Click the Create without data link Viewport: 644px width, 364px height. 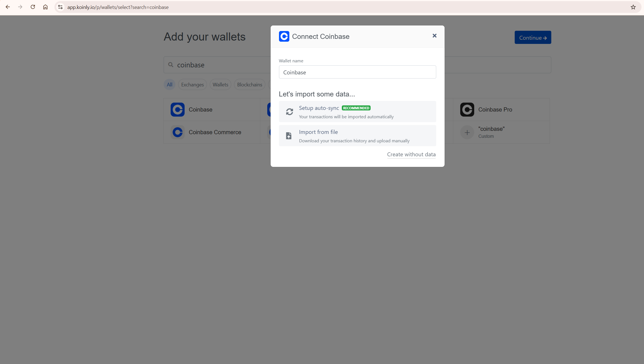(411, 154)
